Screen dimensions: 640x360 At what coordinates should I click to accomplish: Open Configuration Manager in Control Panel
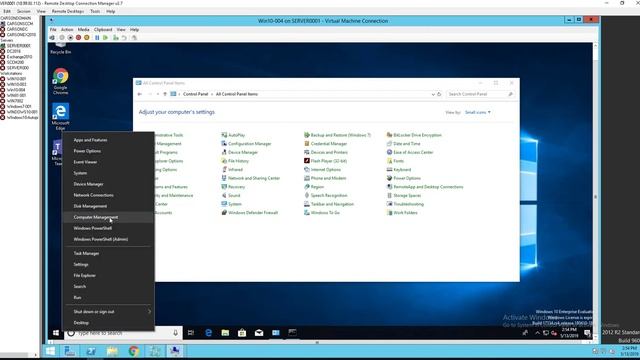coord(246,144)
